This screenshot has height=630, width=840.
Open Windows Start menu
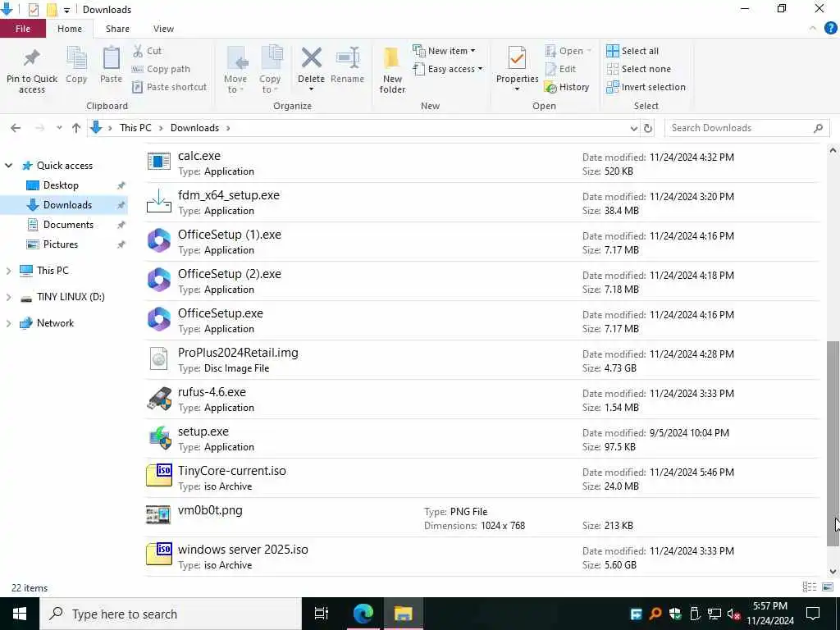pyautogui.click(x=20, y=614)
